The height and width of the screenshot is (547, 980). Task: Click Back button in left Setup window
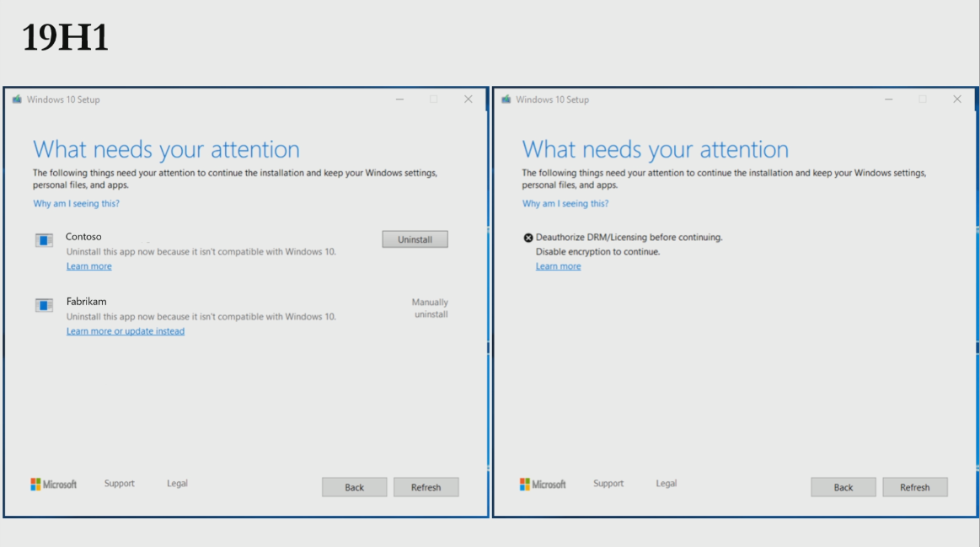[355, 487]
